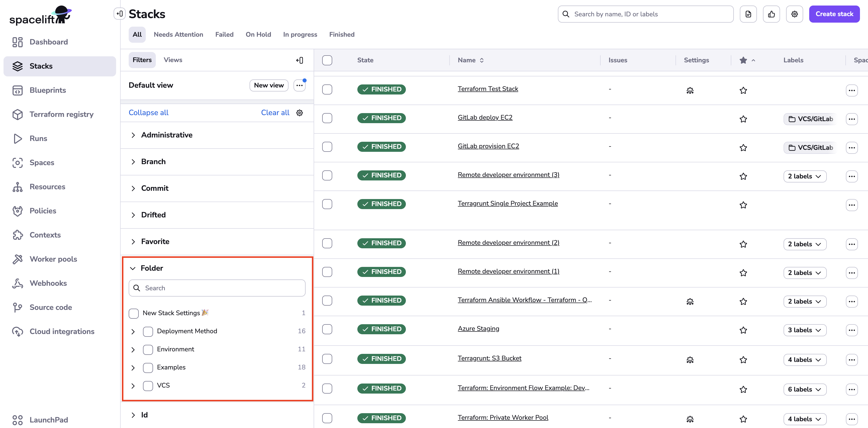Click the Webhooks sidebar icon

click(x=18, y=283)
